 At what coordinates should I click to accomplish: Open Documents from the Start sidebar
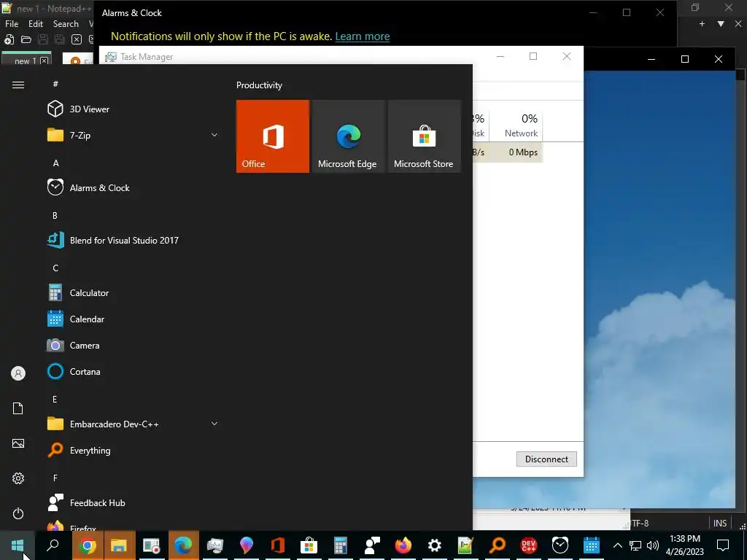18,408
